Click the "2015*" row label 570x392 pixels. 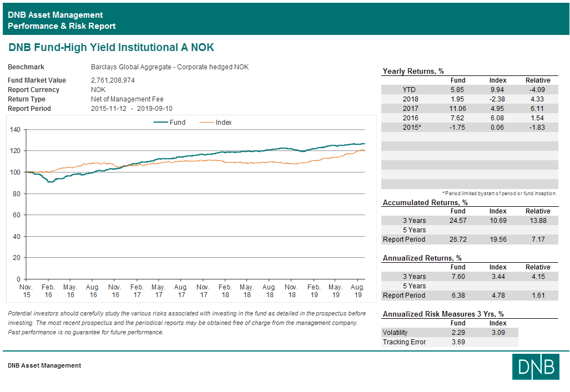412,128
